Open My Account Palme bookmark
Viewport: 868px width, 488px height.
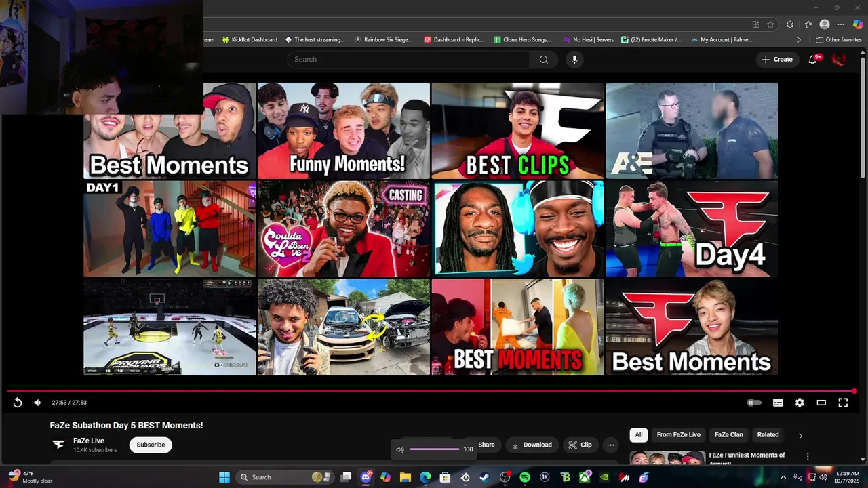tap(722, 40)
